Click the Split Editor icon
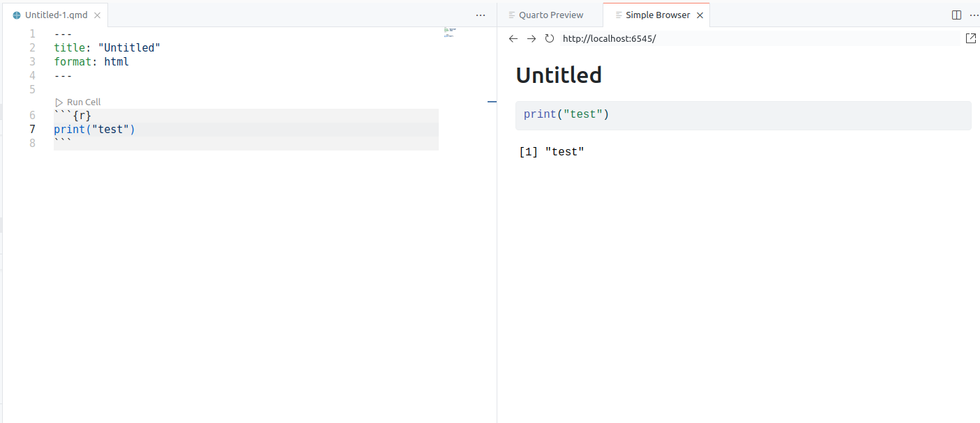The width and height of the screenshot is (980, 423). coord(955,14)
